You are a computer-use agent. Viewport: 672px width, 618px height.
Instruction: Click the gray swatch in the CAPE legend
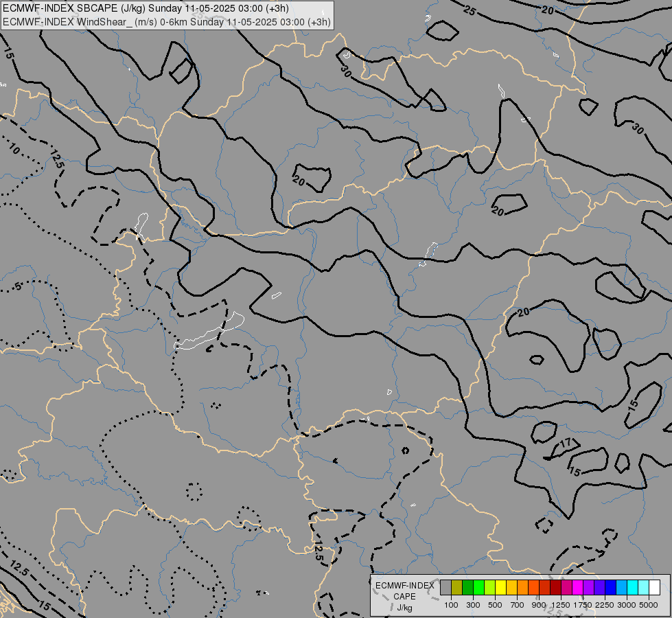point(445,587)
